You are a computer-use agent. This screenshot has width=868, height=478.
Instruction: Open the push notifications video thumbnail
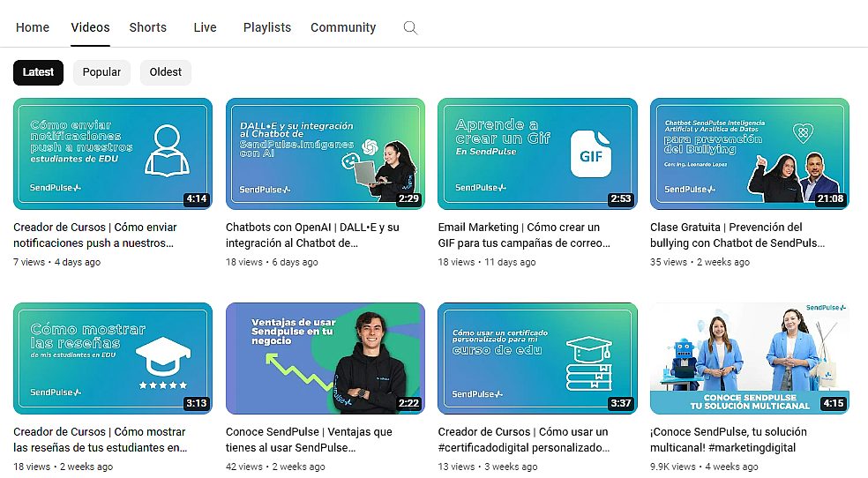point(113,153)
